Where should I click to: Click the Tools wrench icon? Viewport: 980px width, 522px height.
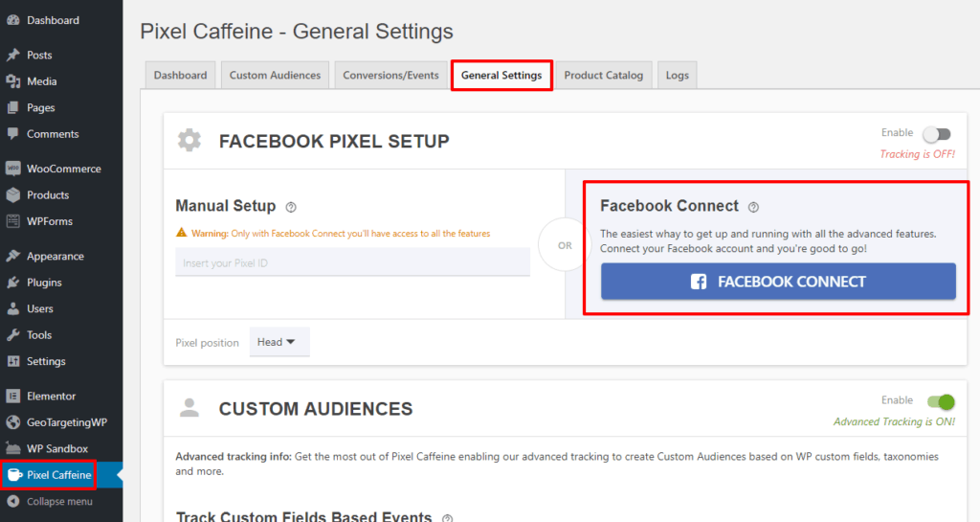click(13, 335)
